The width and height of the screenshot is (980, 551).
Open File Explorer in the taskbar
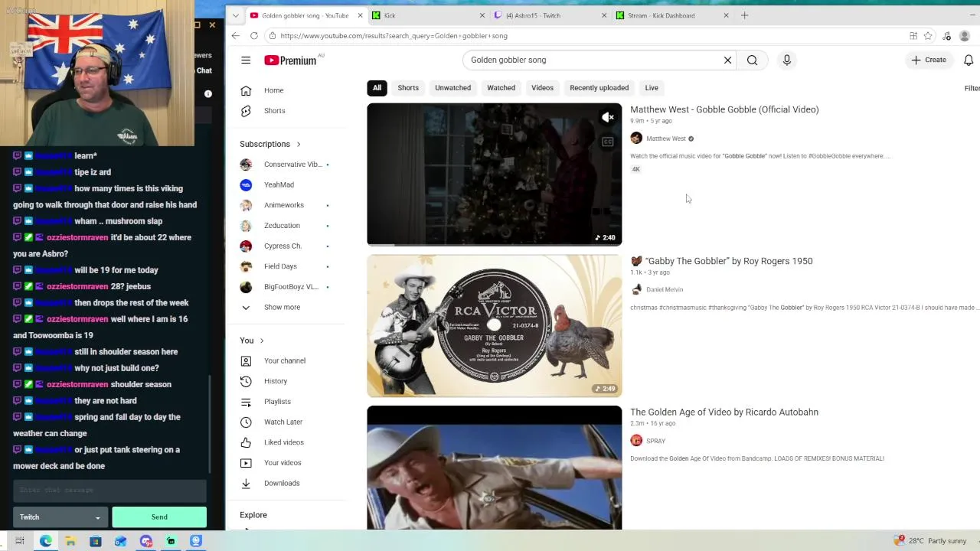pyautogui.click(x=70, y=541)
